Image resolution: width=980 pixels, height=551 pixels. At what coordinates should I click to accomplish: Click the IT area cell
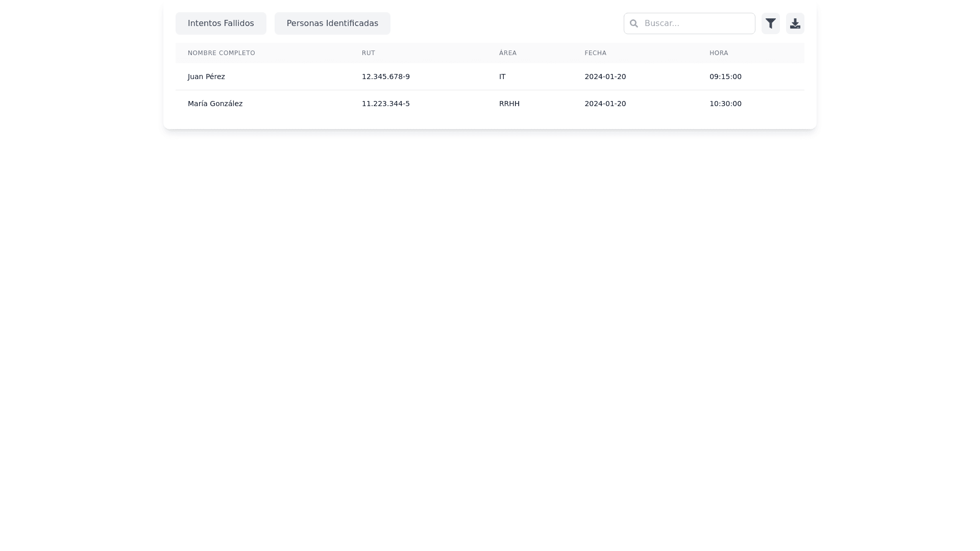(502, 77)
